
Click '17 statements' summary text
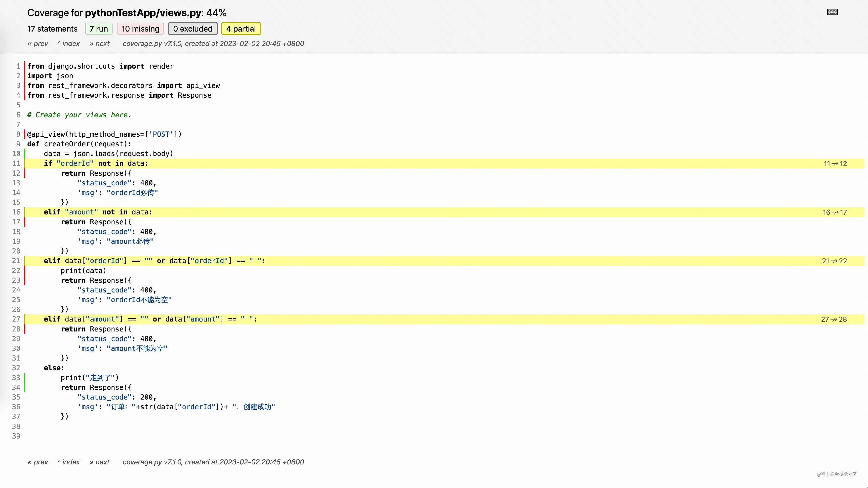(x=52, y=29)
